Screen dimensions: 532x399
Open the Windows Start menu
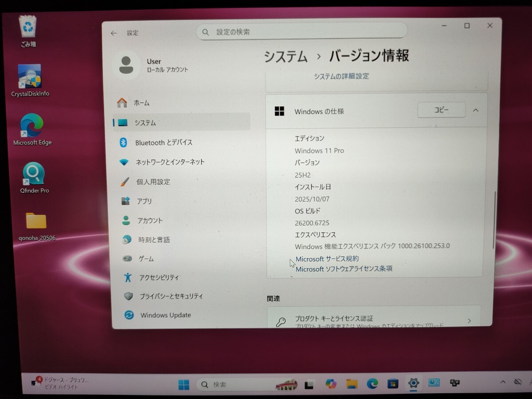coord(184,385)
